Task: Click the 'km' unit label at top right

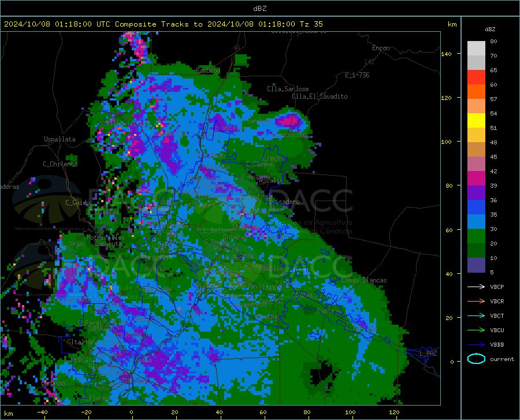Action: (452, 24)
